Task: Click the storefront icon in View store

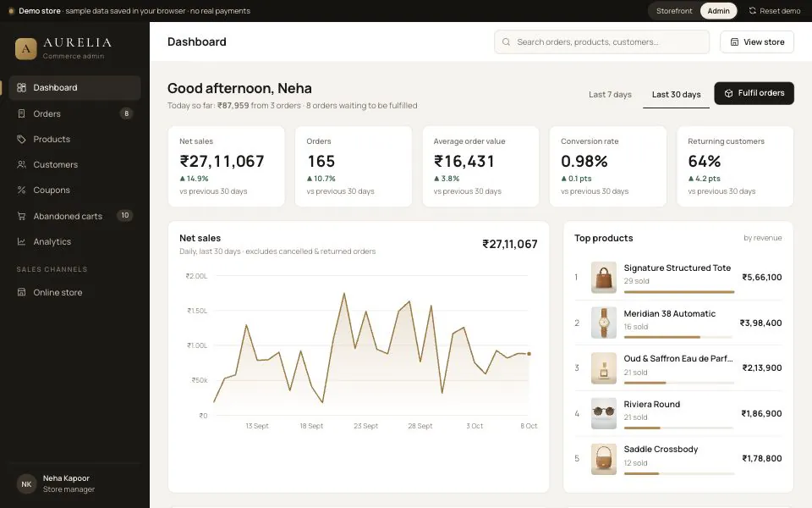Action: point(734,42)
